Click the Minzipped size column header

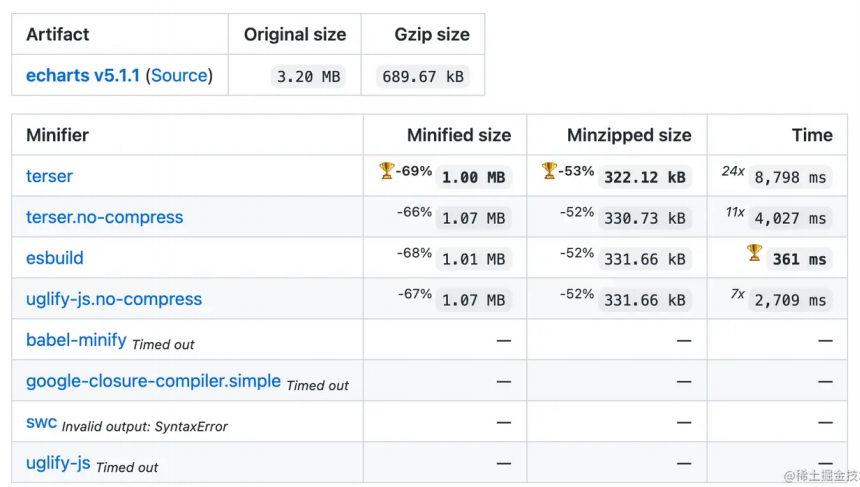(628, 135)
